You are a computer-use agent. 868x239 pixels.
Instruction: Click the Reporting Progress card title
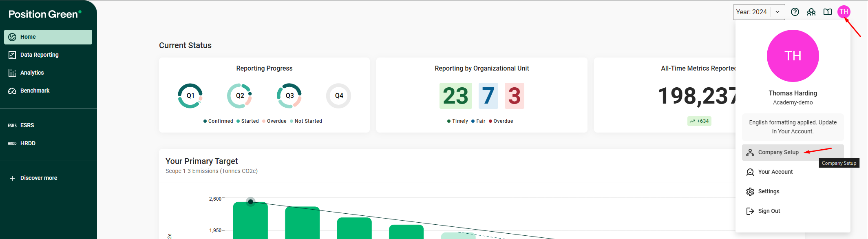point(264,68)
